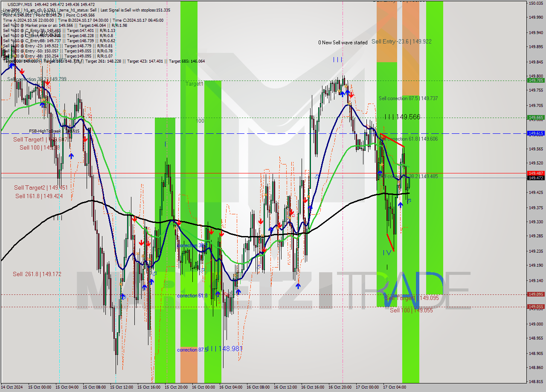The image size is (546, 392).
Task: Click the red 149.487 price tag
Action: tap(536, 173)
